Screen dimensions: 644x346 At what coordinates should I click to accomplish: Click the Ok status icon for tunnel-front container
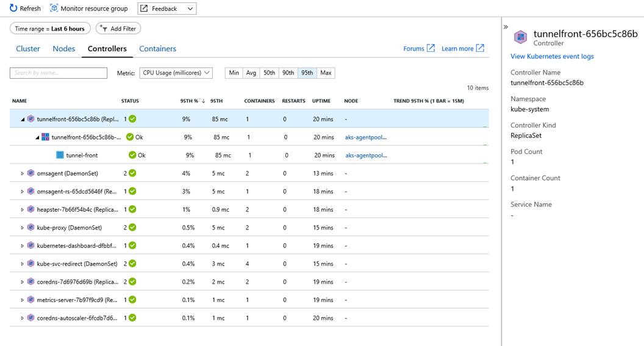pyautogui.click(x=132, y=155)
